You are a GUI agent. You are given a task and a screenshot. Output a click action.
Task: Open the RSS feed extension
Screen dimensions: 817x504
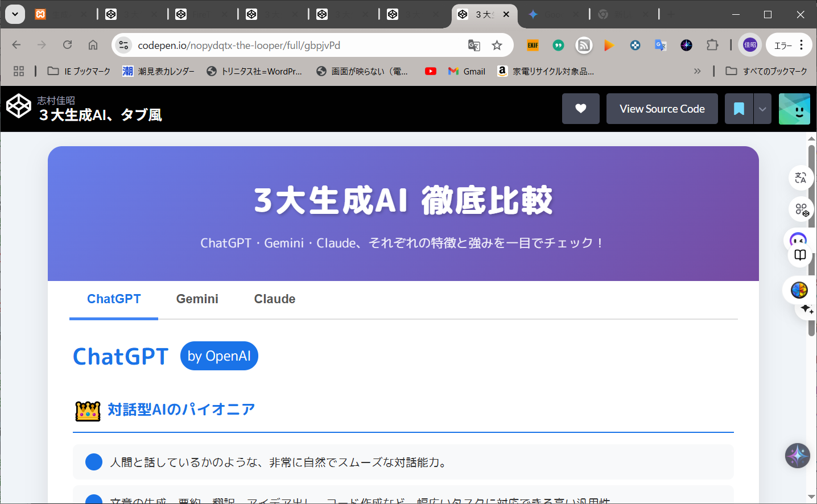click(584, 45)
